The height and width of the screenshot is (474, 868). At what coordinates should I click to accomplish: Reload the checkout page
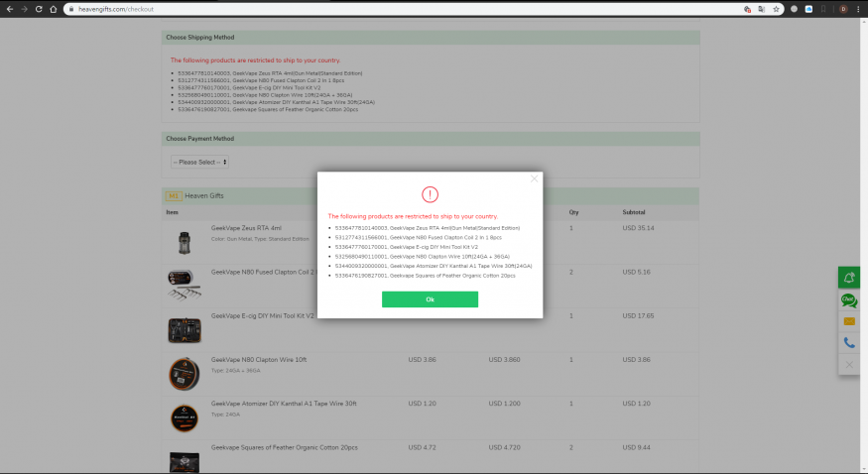click(x=39, y=9)
